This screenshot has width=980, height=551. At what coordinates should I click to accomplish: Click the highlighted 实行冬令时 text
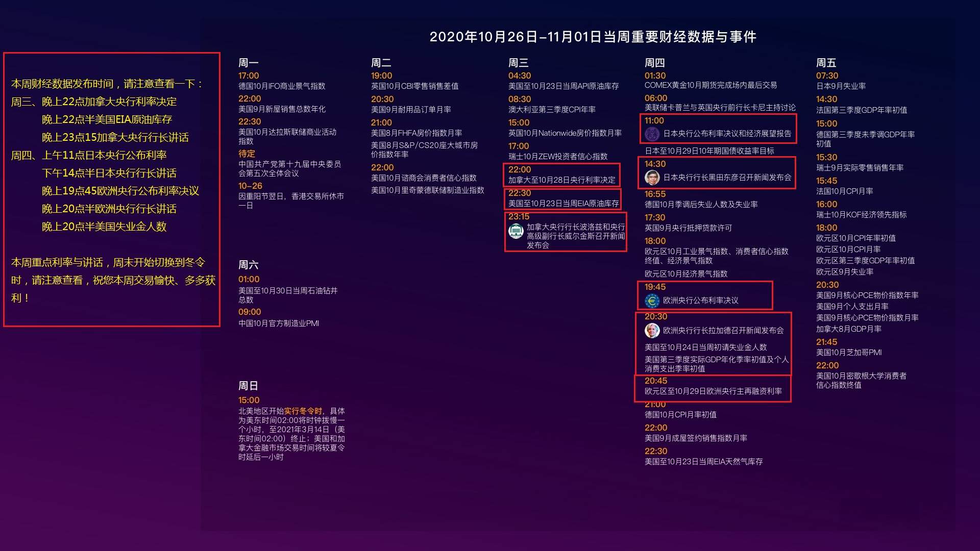pyautogui.click(x=303, y=411)
